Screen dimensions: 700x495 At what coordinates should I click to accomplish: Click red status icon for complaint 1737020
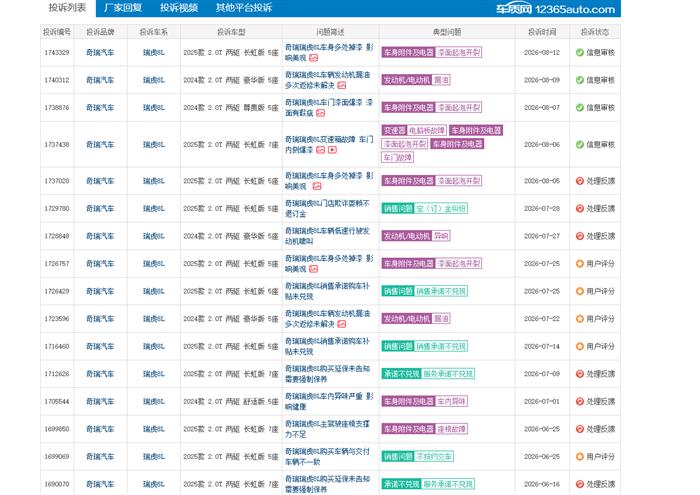tap(579, 181)
